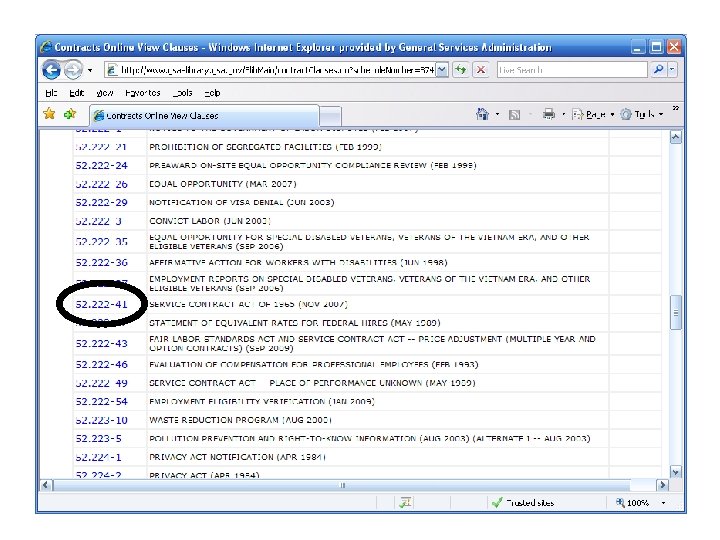Screen dimensions: 720x540
Task: Click the blank New Tab button
Action: tap(330, 116)
